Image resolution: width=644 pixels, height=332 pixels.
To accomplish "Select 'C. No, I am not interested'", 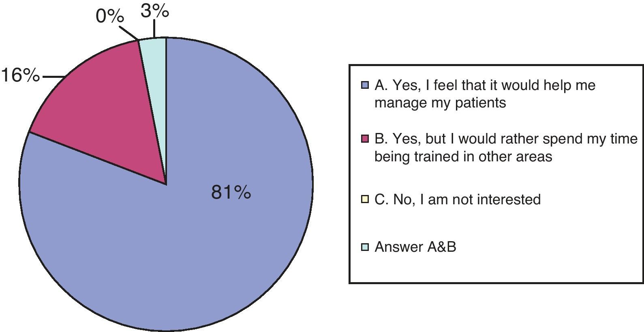I will [458, 199].
